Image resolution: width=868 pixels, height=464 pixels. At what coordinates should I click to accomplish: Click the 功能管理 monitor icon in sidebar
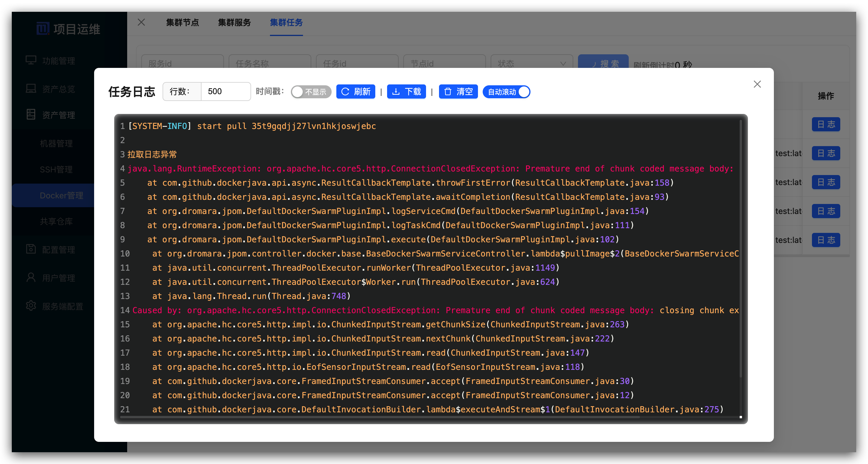click(31, 60)
